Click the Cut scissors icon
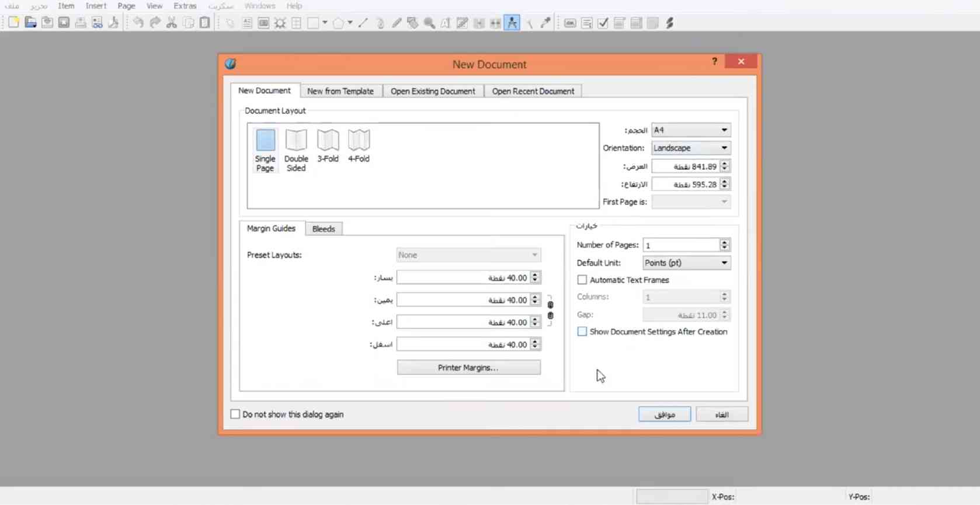The height and width of the screenshot is (505, 980). coord(172,23)
